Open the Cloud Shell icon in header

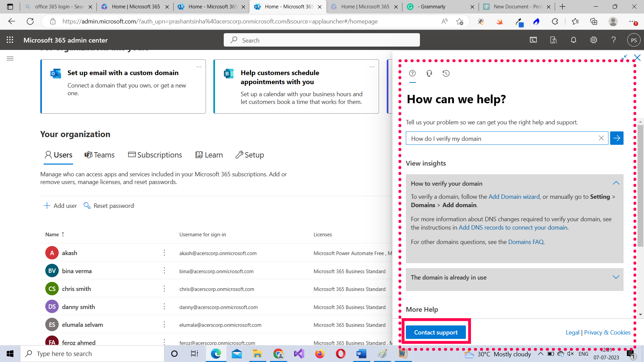(x=533, y=40)
